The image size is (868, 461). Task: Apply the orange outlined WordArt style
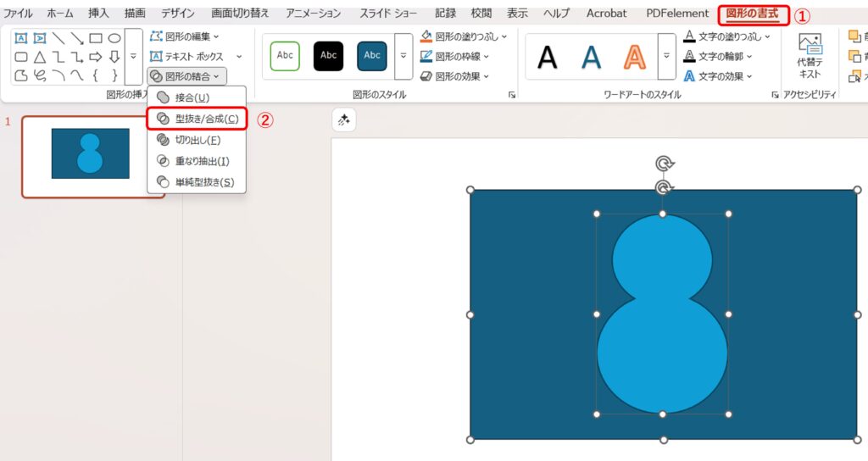(634, 56)
